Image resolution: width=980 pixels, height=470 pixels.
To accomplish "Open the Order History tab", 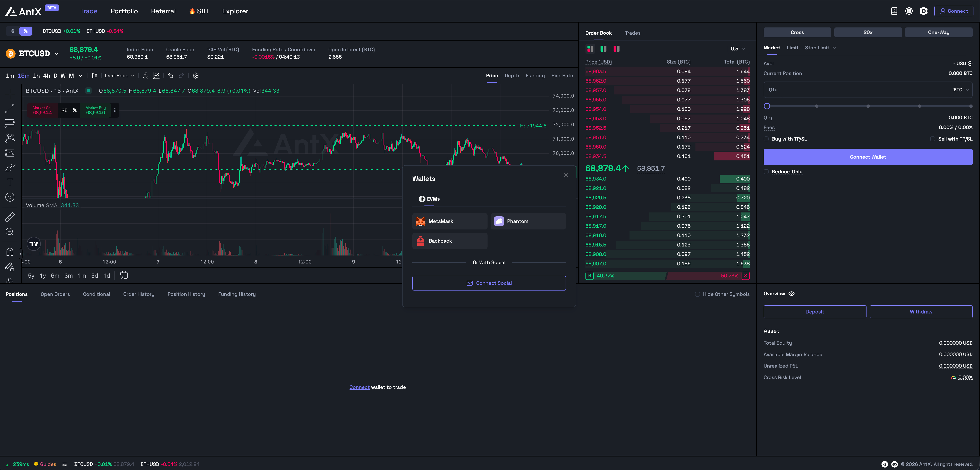I will pyautogui.click(x=138, y=294).
